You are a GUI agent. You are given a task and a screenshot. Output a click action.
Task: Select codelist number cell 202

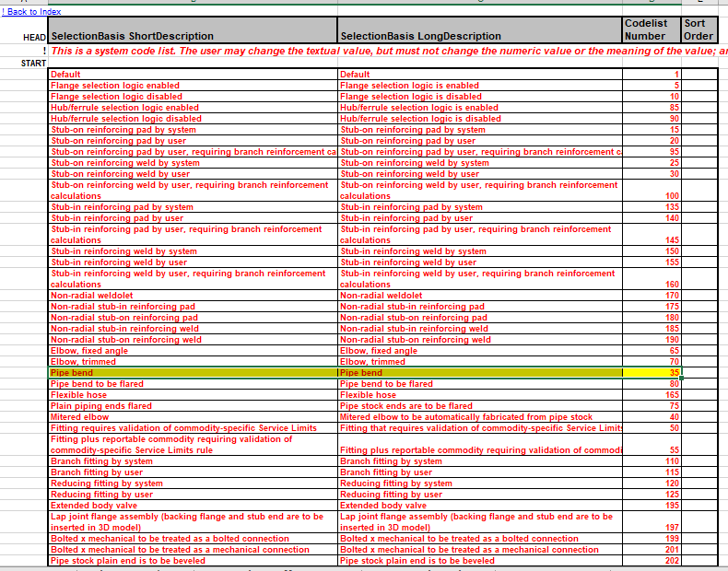tap(652, 561)
